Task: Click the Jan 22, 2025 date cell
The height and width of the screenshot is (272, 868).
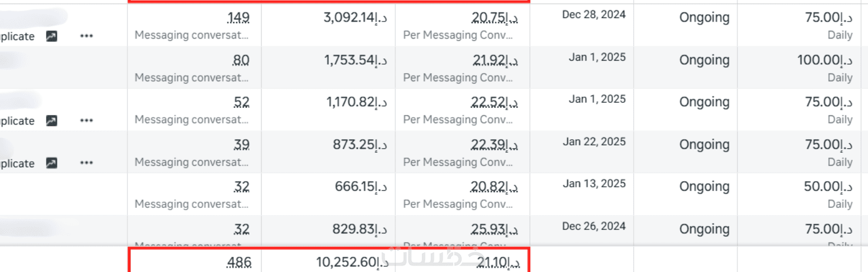Action: coord(594,141)
